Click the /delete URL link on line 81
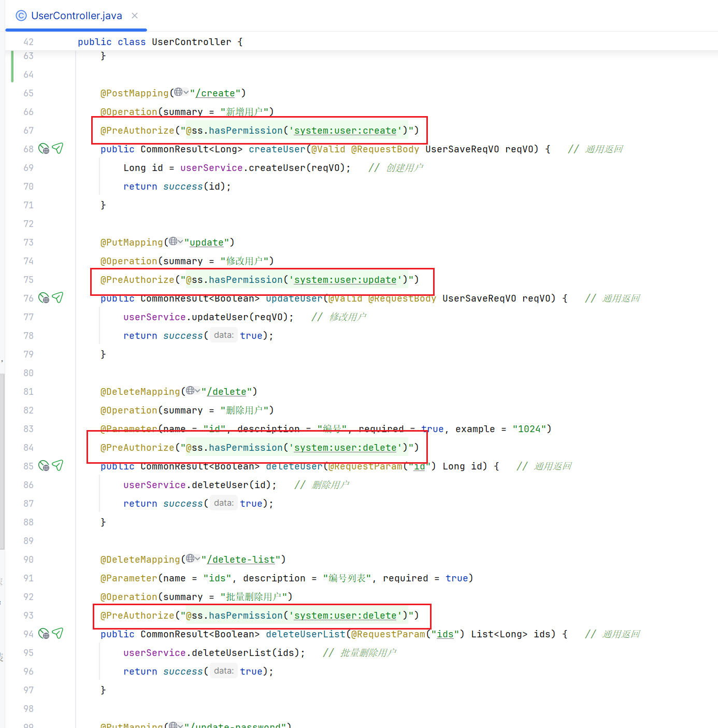Image resolution: width=718 pixels, height=728 pixels. point(226,392)
